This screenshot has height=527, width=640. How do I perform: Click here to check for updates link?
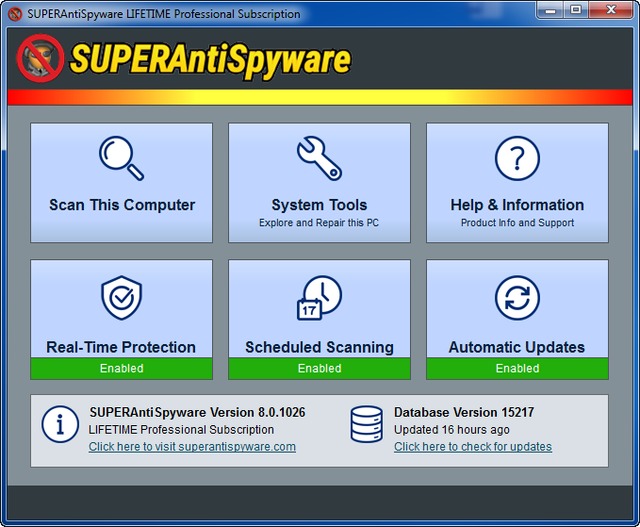point(473,447)
